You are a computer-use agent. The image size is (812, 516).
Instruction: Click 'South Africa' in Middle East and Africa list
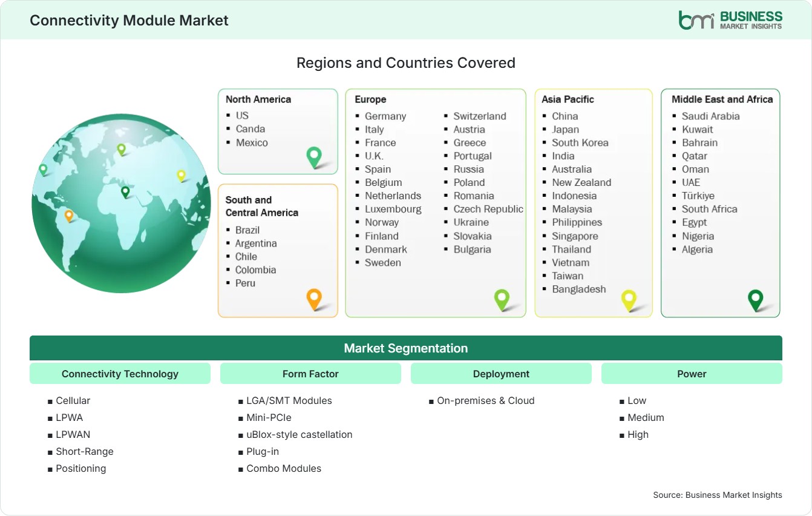point(710,210)
